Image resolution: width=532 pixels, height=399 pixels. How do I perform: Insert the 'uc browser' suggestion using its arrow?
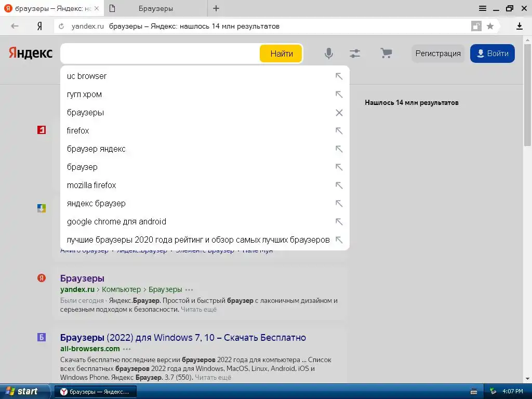pos(339,76)
